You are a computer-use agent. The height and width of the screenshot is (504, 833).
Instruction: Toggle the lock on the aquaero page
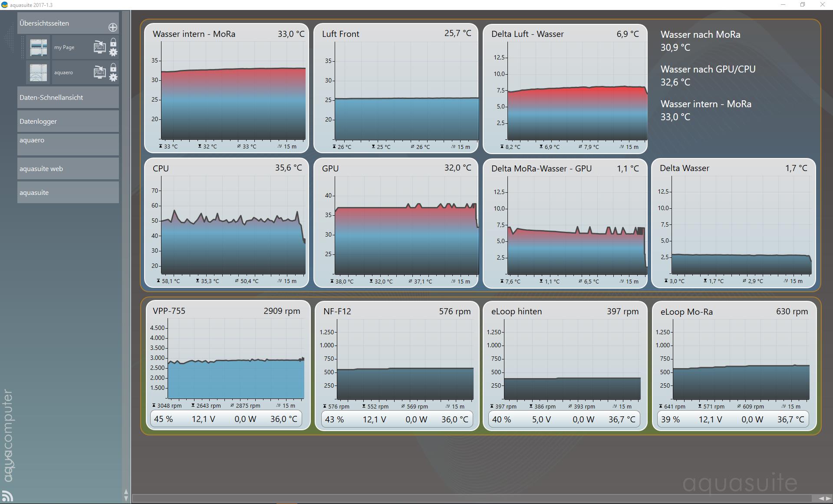[113, 68]
